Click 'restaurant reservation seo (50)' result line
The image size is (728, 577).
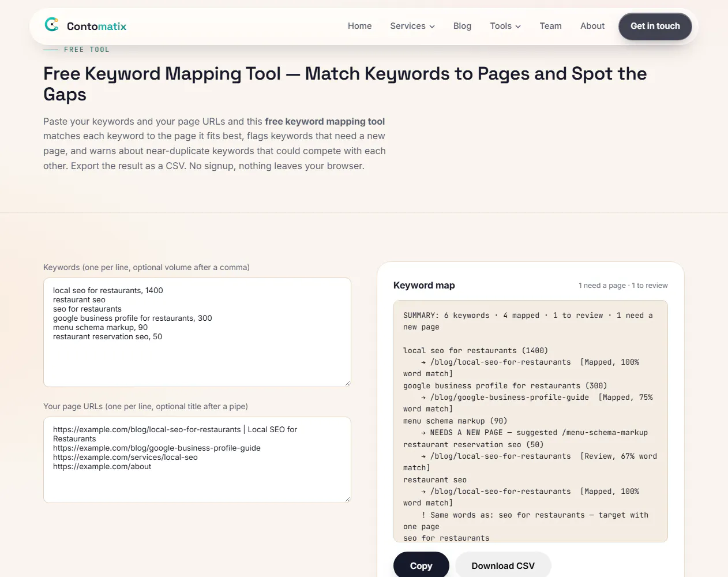click(473, 444)
